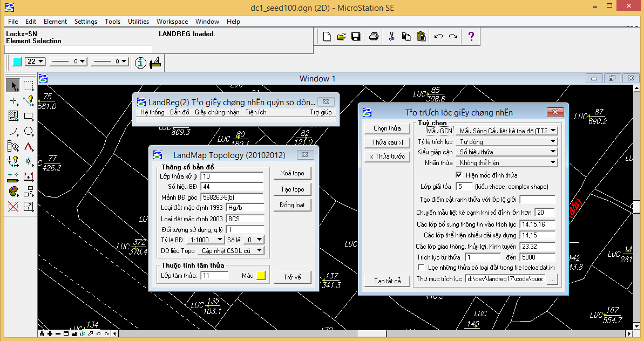
Task: Click the purple Help question mark
Action: (x=471, y=37)
